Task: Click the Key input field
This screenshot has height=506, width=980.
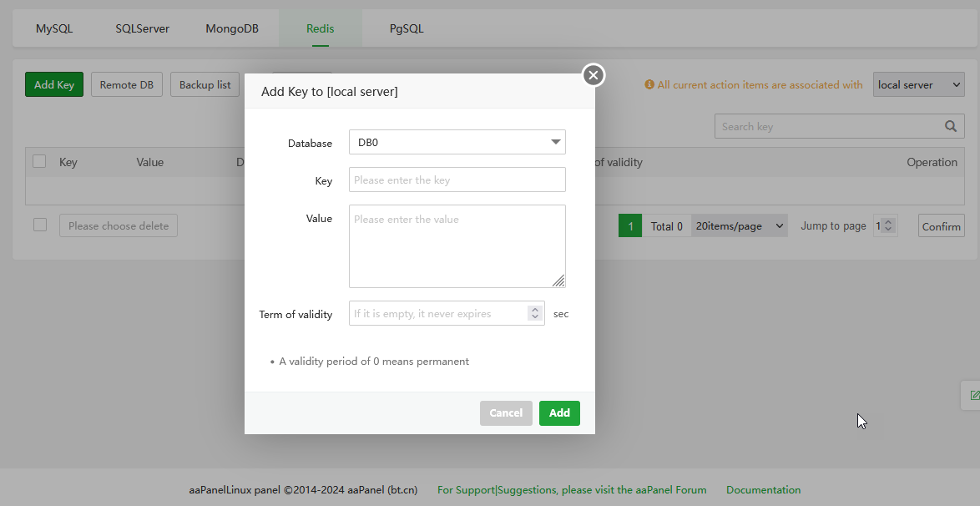Action: tap(457, 180)
